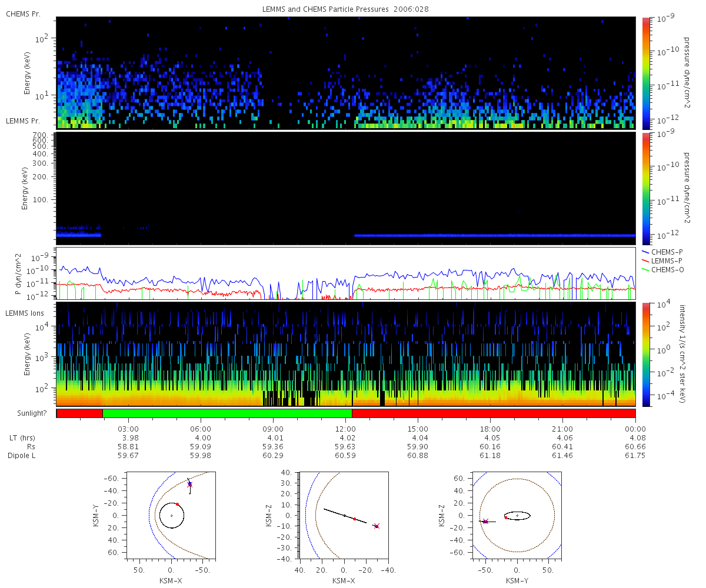Screen dimensions: 706x588
Task: Click the 06:00 time axis tick label
Action: tap(201, 428)
